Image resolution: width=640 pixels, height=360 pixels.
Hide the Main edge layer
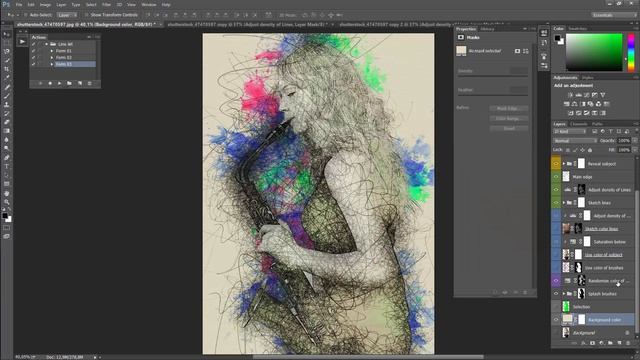click(556, 177)
